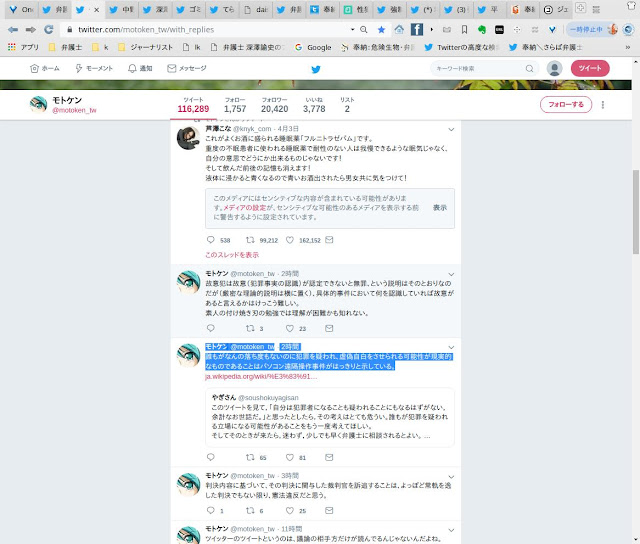The image size is (640, 544).
Task: Click the ツイート compose button
Action: (x=590, y=68)
